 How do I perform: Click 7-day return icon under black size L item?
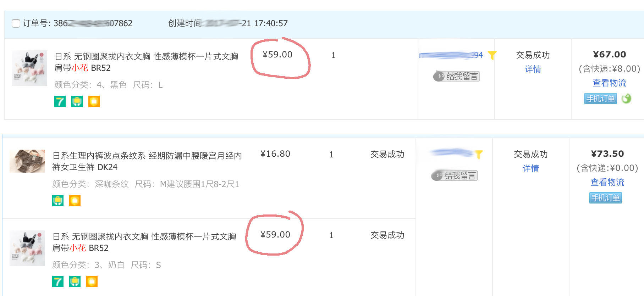60,102
